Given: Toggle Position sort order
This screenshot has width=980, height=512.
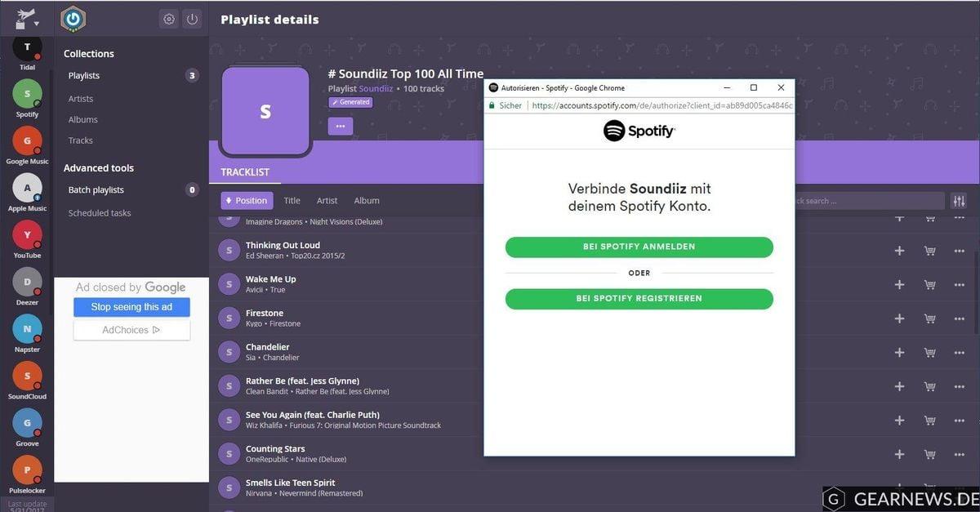Looking at the screenshot, I should (x=247, y=201).
